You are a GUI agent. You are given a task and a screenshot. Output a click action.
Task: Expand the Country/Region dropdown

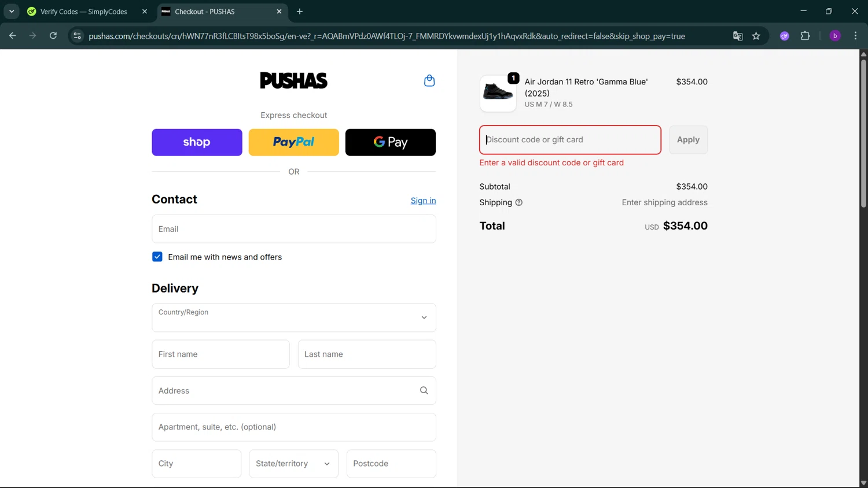pos(294,317)
